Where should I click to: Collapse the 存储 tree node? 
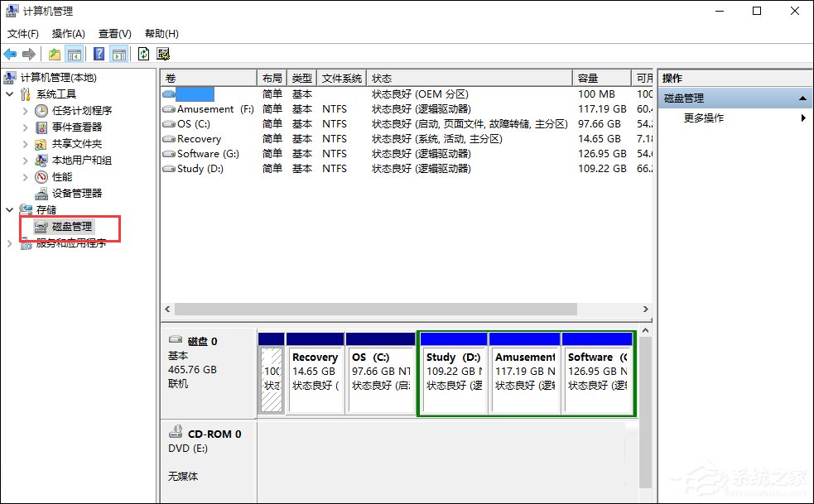(9, 209)
